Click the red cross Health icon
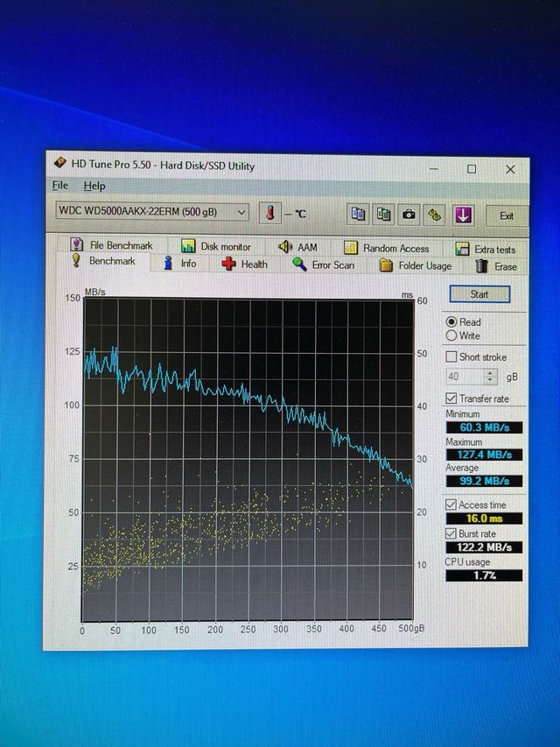Viewport: 560px width, 747px height. coord(228,264)
